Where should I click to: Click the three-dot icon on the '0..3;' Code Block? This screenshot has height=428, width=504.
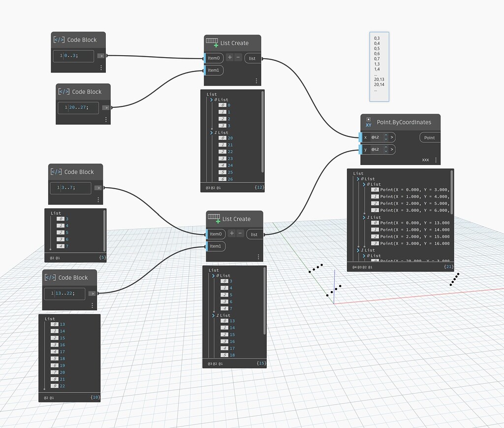101,67
